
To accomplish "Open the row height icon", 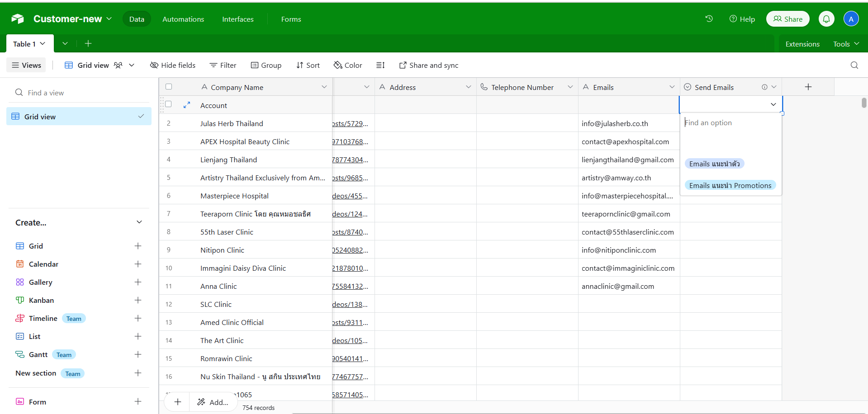I will pyautogui.click(x=380, y=65).
